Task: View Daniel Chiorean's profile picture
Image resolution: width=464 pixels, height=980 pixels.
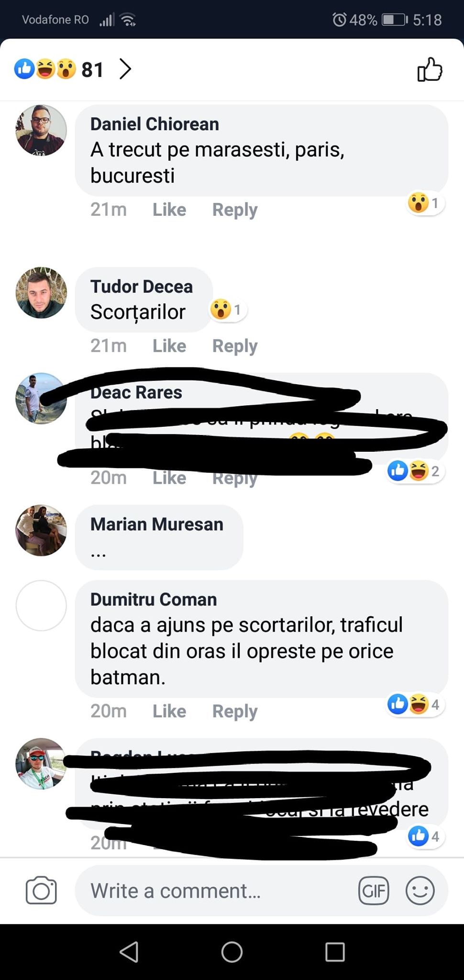Action: [41, 130]
